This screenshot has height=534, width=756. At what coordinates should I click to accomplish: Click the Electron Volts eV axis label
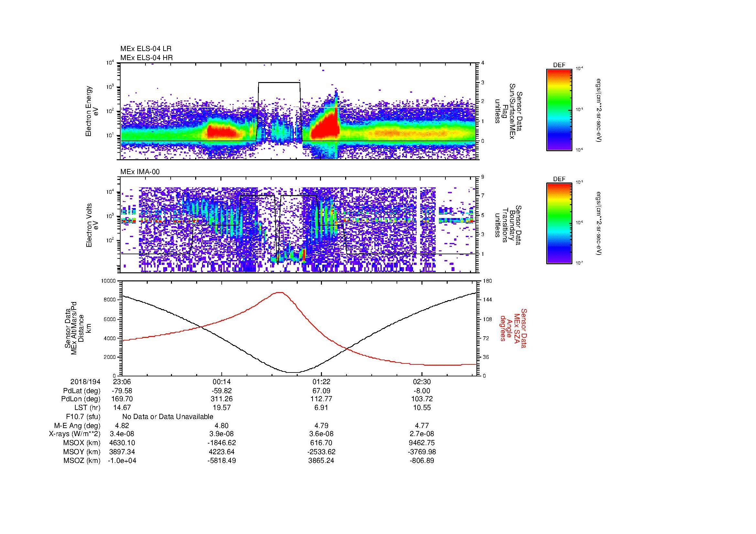coord(92,225)
